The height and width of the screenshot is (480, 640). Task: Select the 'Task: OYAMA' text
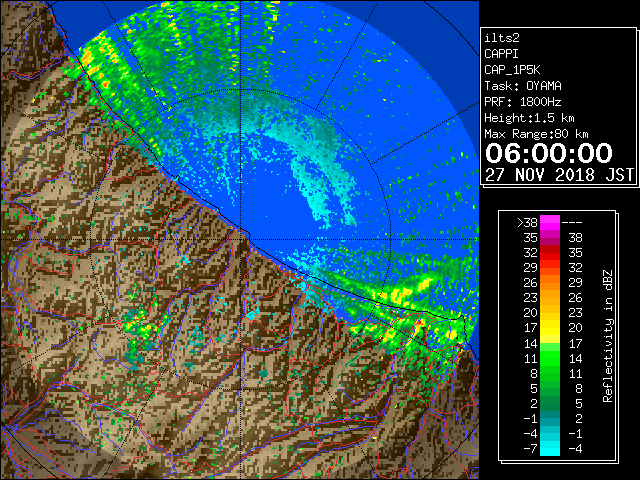click(x=523, y=86)
